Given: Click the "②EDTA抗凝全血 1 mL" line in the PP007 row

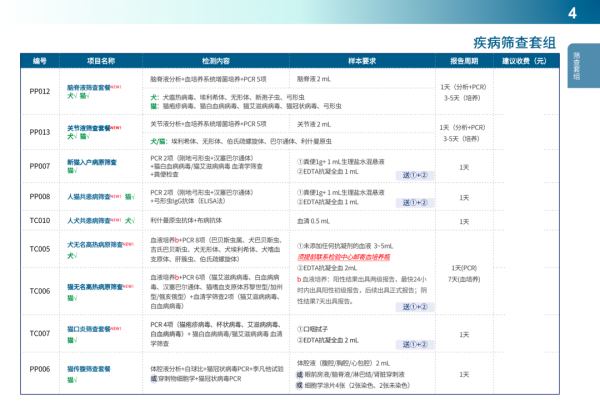Looking at the screenshot, I should point(328,172).
